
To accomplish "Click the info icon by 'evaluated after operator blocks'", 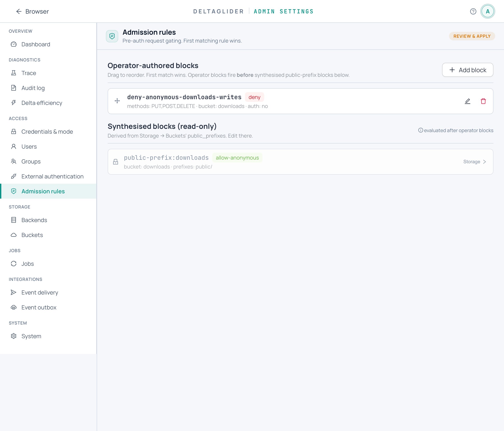I will coord(420,130).
